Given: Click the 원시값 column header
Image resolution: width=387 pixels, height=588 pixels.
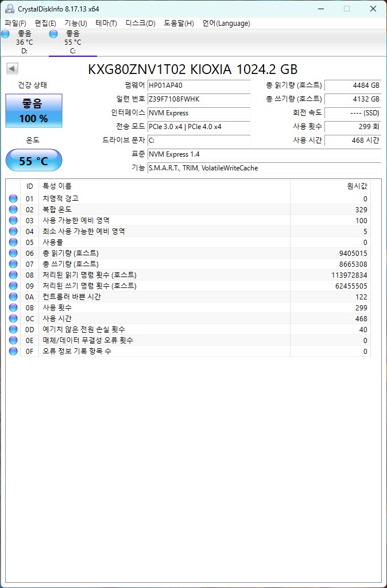Looking at the screenshot, I should click(x=330, y=186).
